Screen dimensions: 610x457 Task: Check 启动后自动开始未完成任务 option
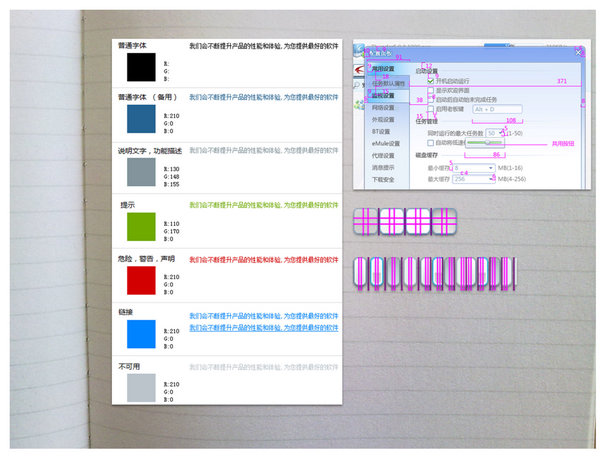[x=431, y=99]
